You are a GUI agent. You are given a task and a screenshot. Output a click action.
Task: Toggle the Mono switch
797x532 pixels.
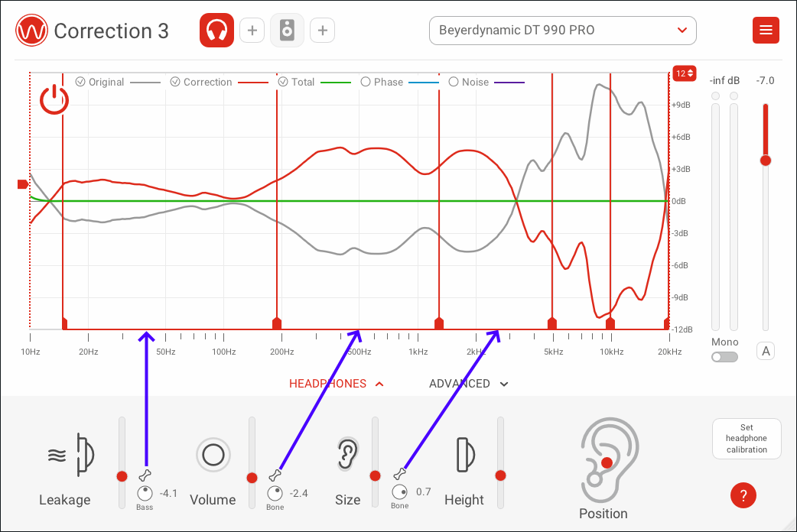pyautogui.click(x=724, y=357)
